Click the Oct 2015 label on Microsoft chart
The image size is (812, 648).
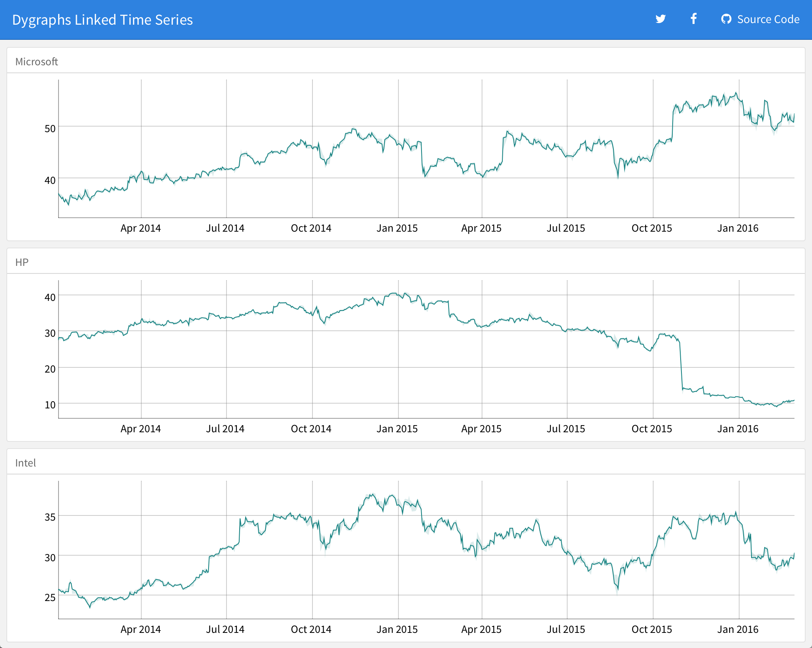(652, 228)
